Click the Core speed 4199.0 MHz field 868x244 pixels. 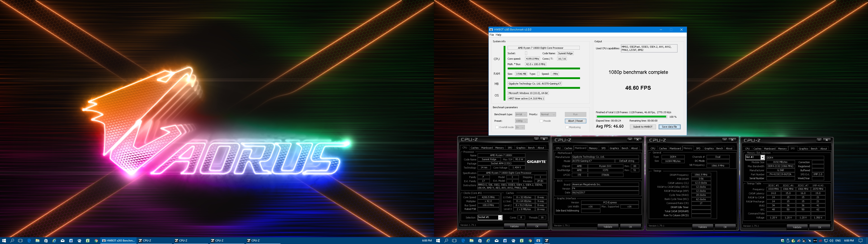pos(532,59)
